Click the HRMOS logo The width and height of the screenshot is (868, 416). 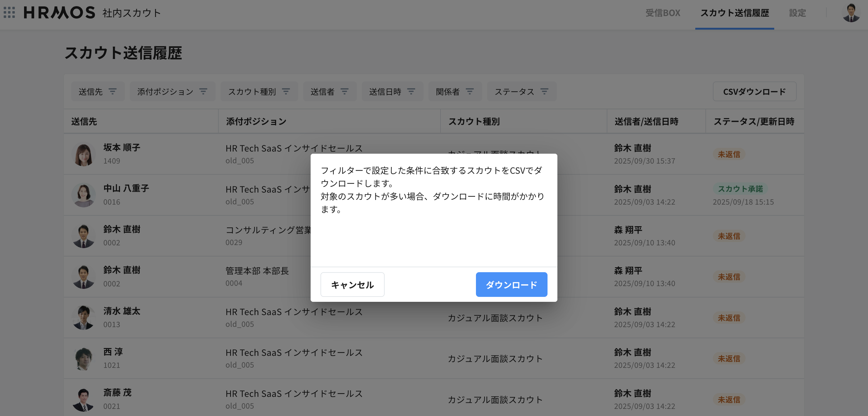pyautogui.click(x=59, y=13)
